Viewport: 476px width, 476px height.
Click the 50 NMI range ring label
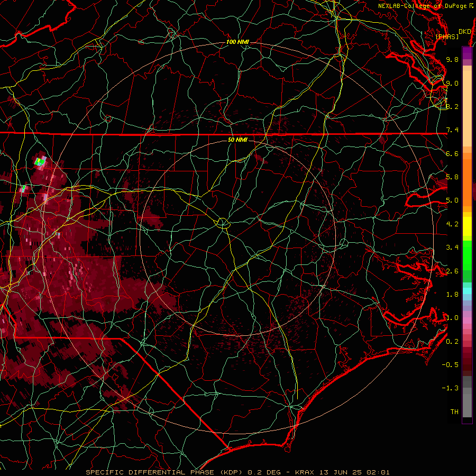[237, 140]
